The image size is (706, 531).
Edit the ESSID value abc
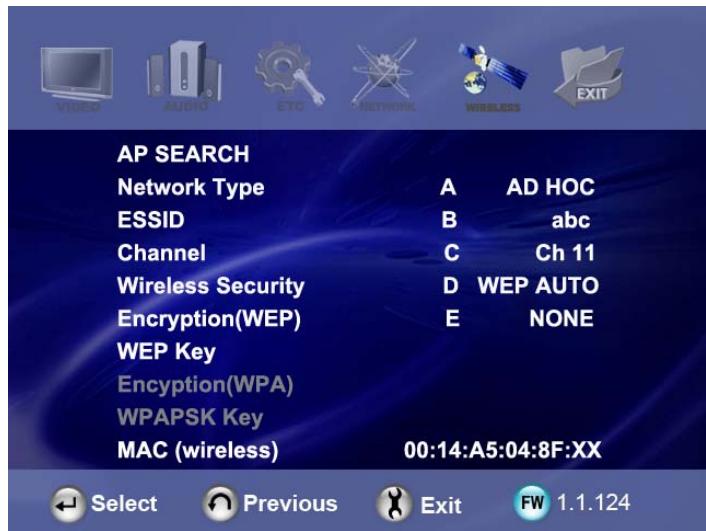pyautogui.click(x=577, y=220)
